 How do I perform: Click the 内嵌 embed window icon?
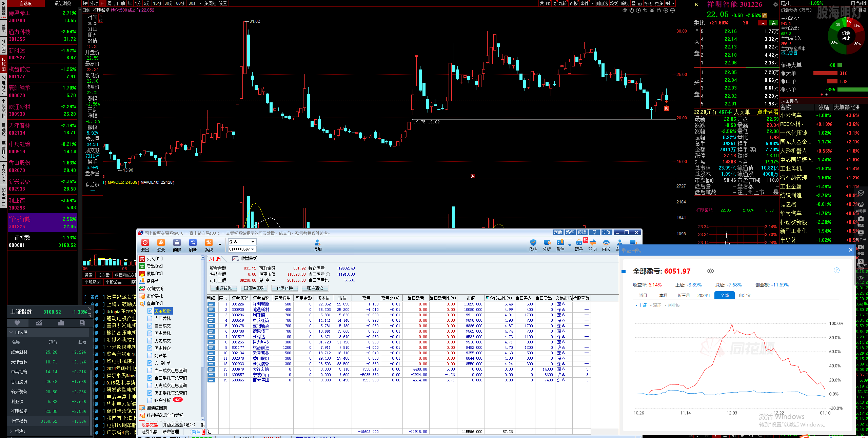(606, 245)
